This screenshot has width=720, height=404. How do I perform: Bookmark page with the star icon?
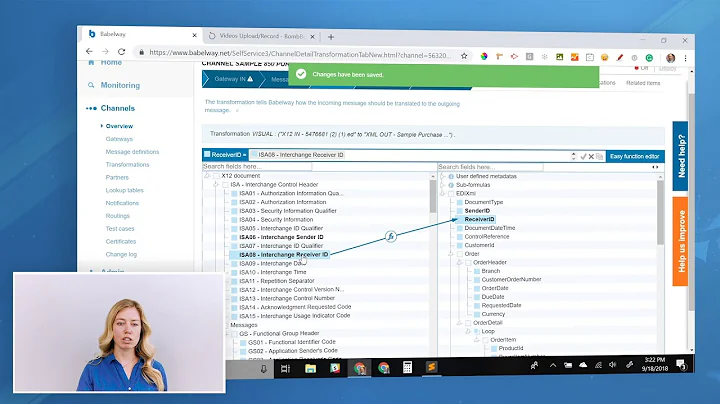click(x=464, y=56)
